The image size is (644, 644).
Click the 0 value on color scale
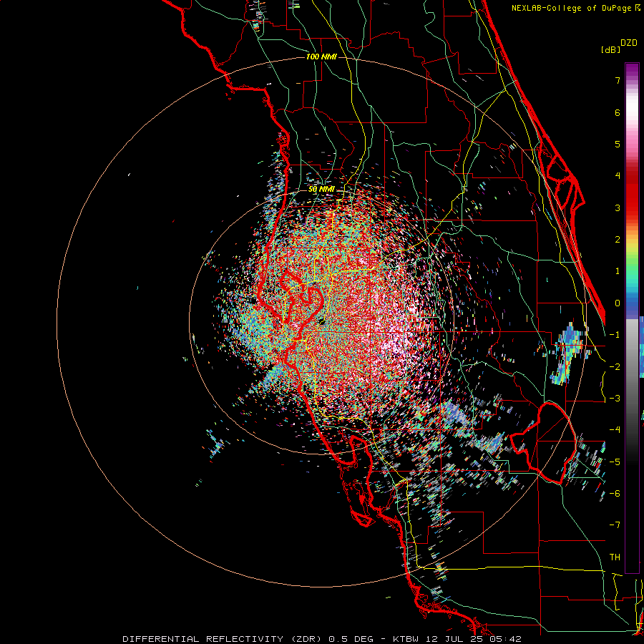[x=618, y=303]
